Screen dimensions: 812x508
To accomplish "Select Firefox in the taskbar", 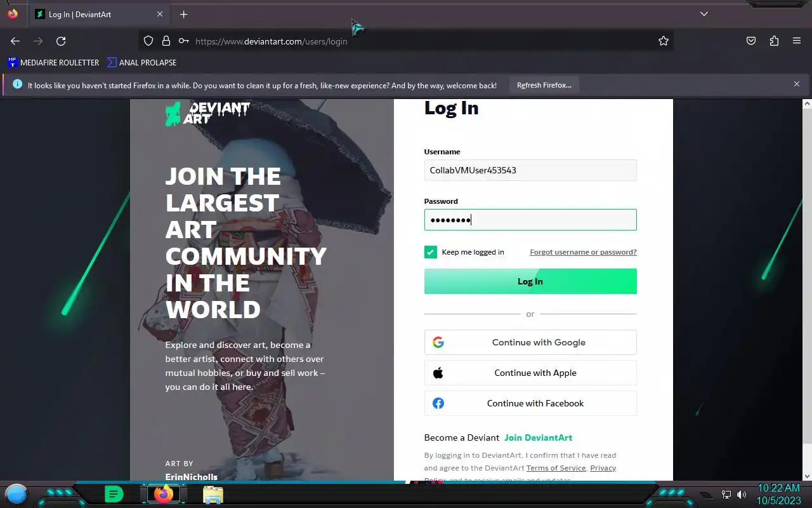I will point(164,493).
